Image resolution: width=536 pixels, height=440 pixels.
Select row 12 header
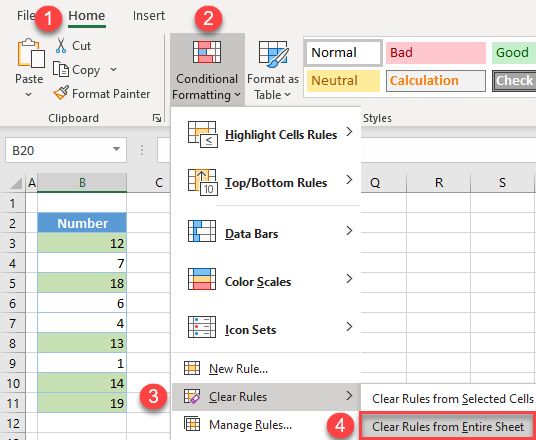pyautogui.click(x=13, y=424)
